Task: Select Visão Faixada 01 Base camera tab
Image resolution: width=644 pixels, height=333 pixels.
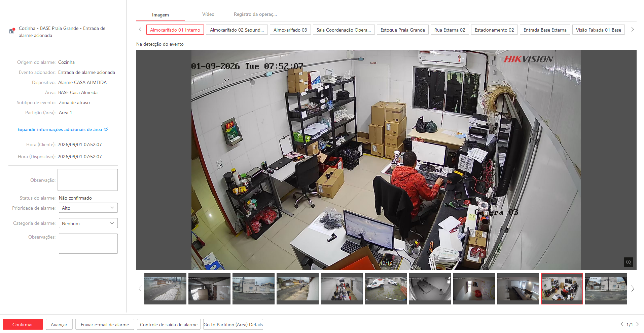Action: coord(599,30)
